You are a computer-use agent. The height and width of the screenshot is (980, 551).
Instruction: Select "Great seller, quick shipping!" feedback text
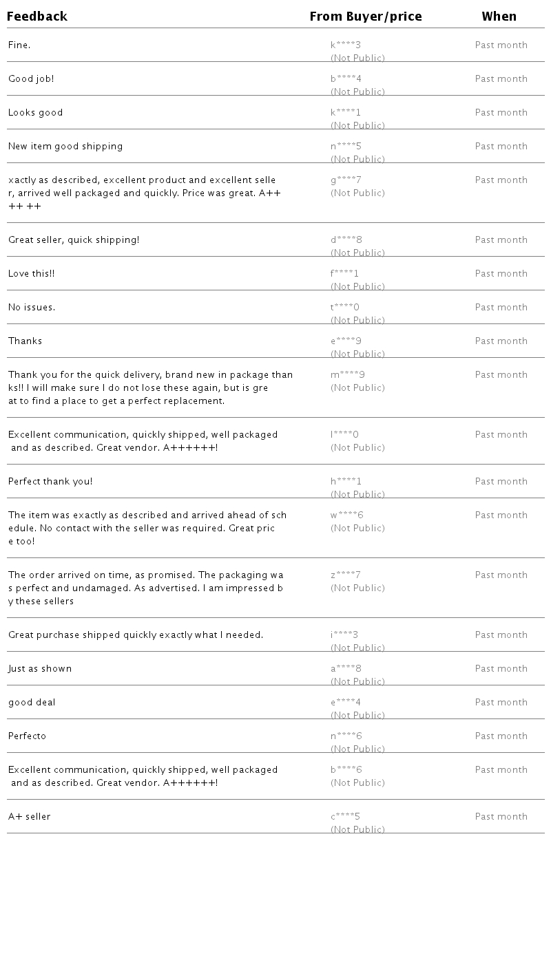(74, 240)
